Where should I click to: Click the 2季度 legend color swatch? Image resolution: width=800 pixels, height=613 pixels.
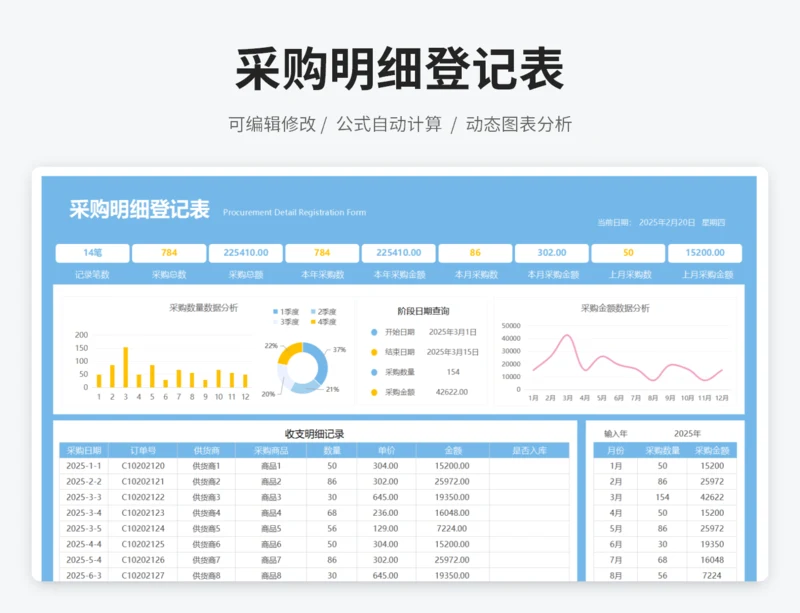pyautogui.click(x=313, y=311)
